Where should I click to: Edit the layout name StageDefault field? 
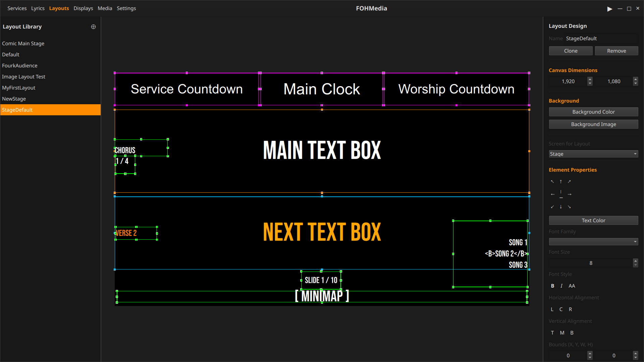602,39
